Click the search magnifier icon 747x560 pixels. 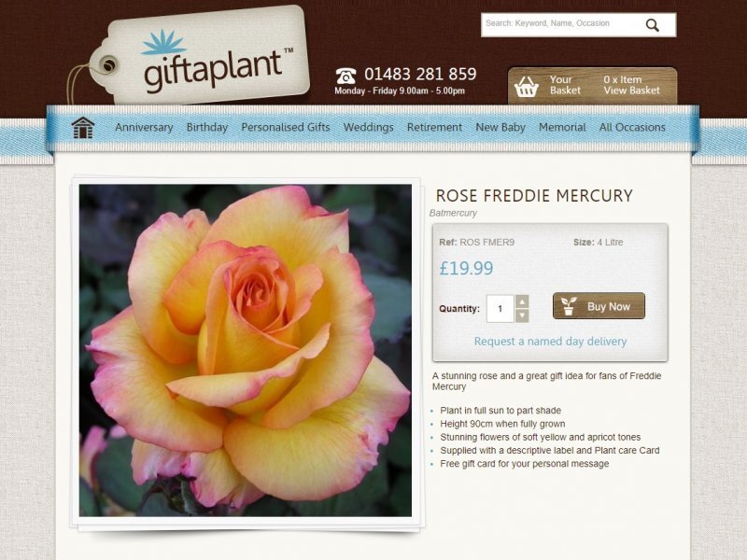(652, 25)
